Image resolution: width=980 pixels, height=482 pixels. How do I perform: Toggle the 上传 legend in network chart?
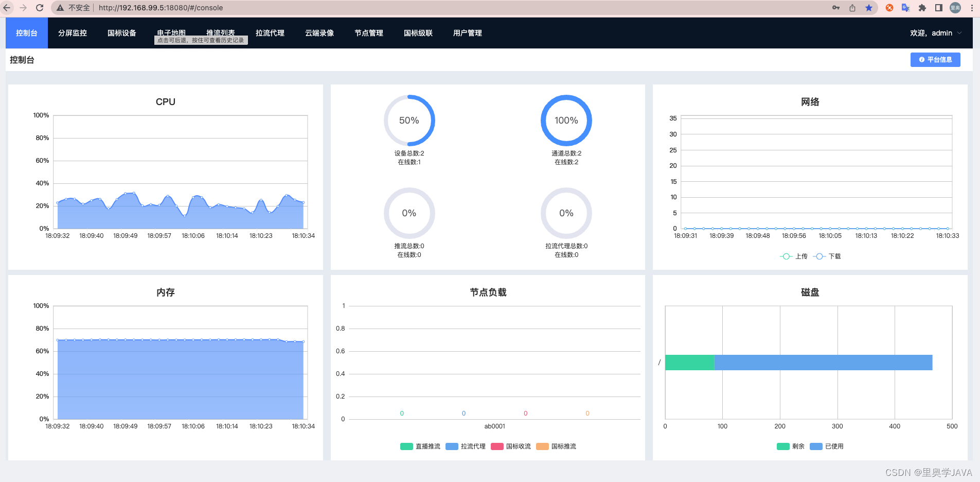794,256
